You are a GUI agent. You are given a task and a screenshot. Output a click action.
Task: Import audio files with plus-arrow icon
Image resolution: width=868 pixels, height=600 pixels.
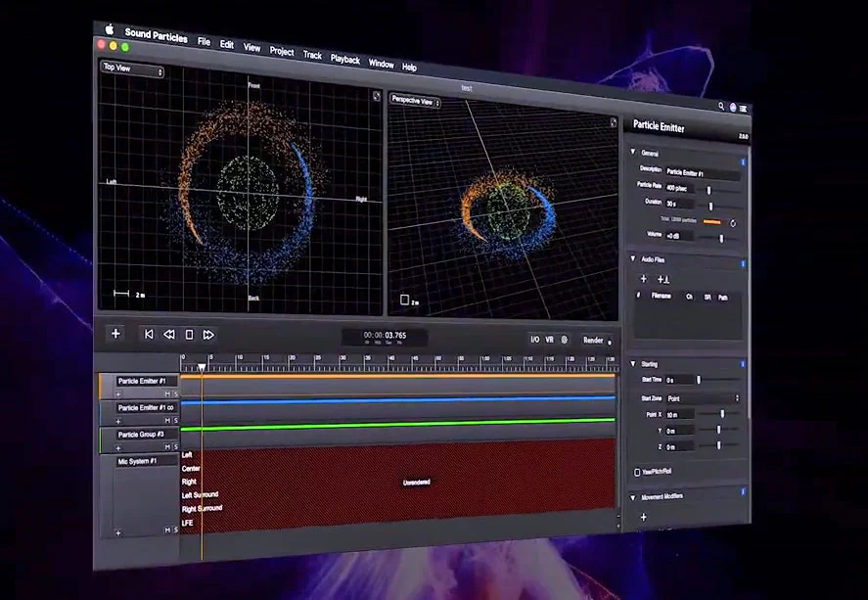pos(662,280)
